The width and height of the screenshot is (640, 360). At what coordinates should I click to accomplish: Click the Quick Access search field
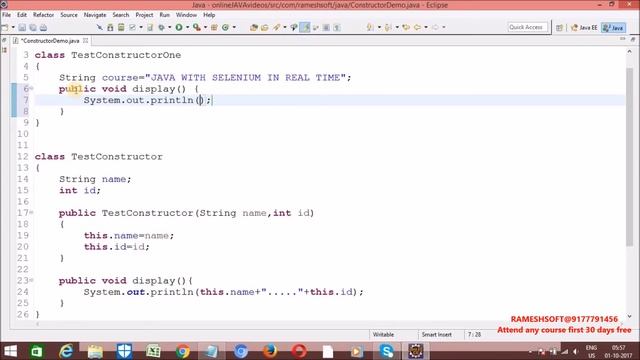[527, 27]
